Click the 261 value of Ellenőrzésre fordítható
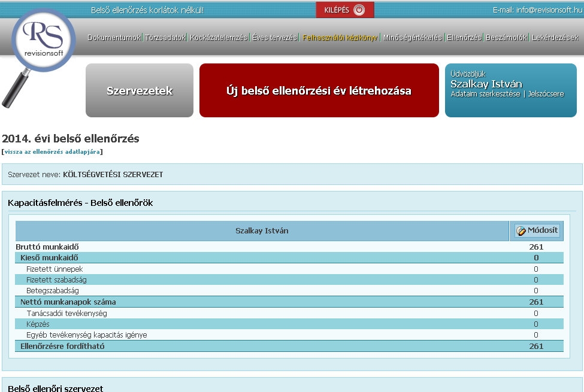 pos(536,346)
